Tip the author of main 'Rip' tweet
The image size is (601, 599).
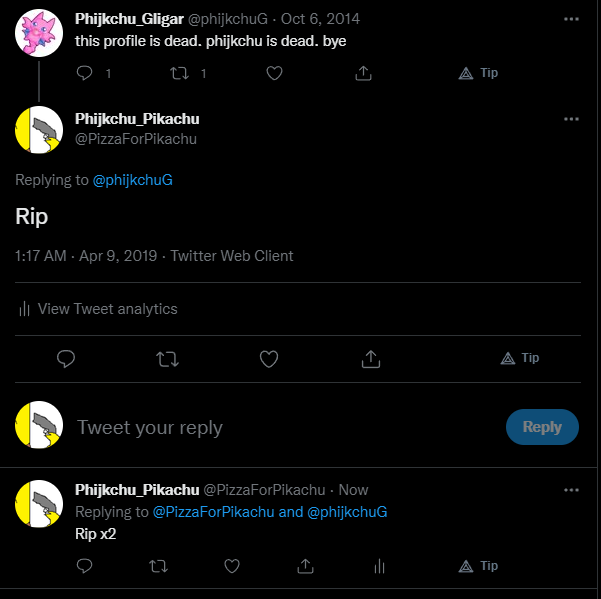pos(520,358)
